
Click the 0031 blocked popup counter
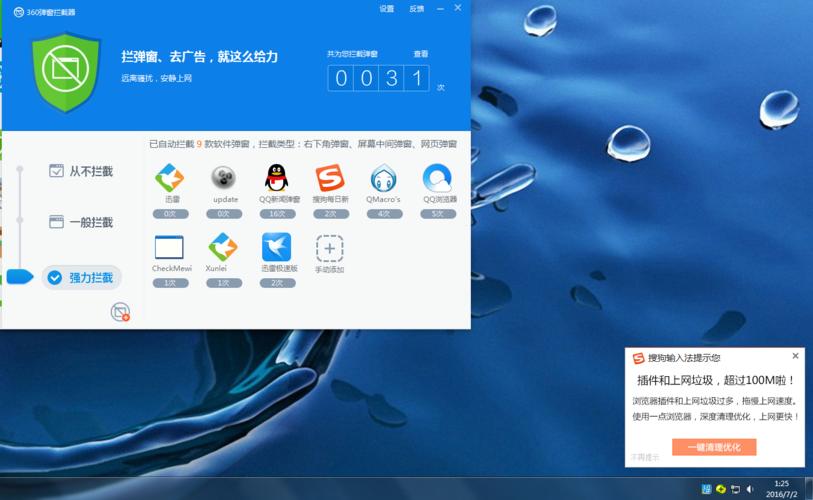pos(379,78)
